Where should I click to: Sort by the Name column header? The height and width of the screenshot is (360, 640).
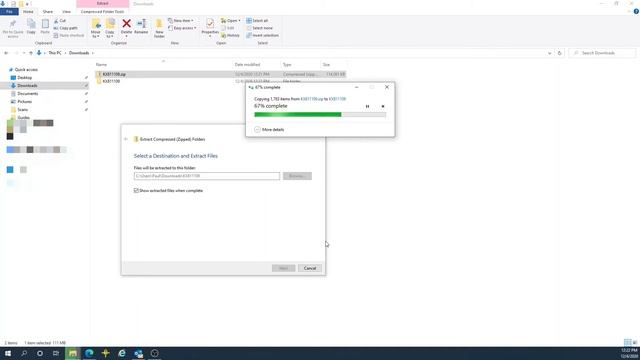(101, 65)
